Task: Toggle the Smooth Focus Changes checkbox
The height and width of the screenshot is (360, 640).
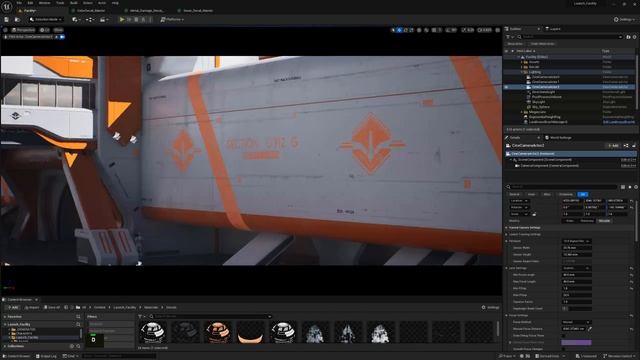Action: tap(564, 349)
